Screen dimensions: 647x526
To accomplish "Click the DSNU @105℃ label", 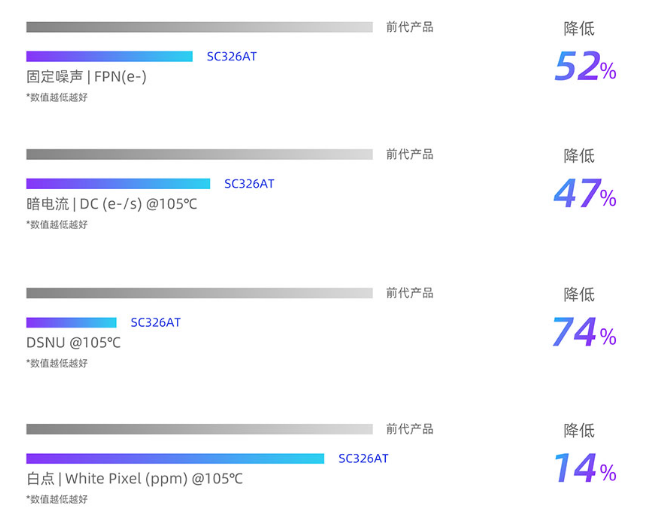I will 73,343.
